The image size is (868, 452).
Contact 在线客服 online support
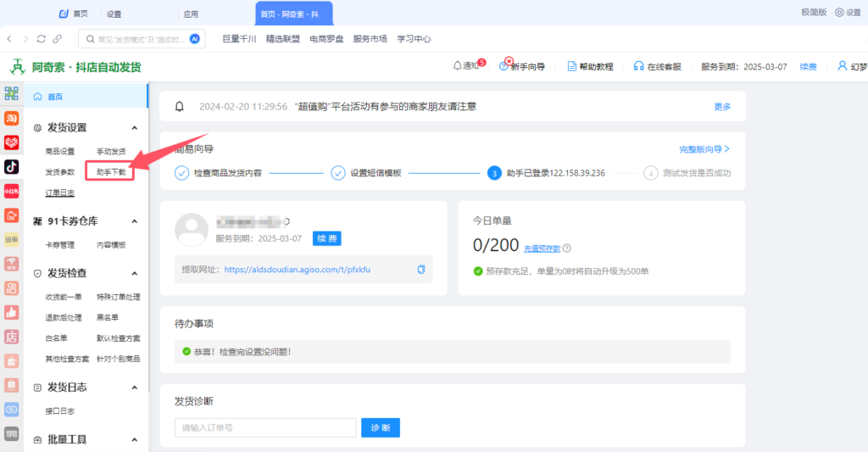[657, 66]
